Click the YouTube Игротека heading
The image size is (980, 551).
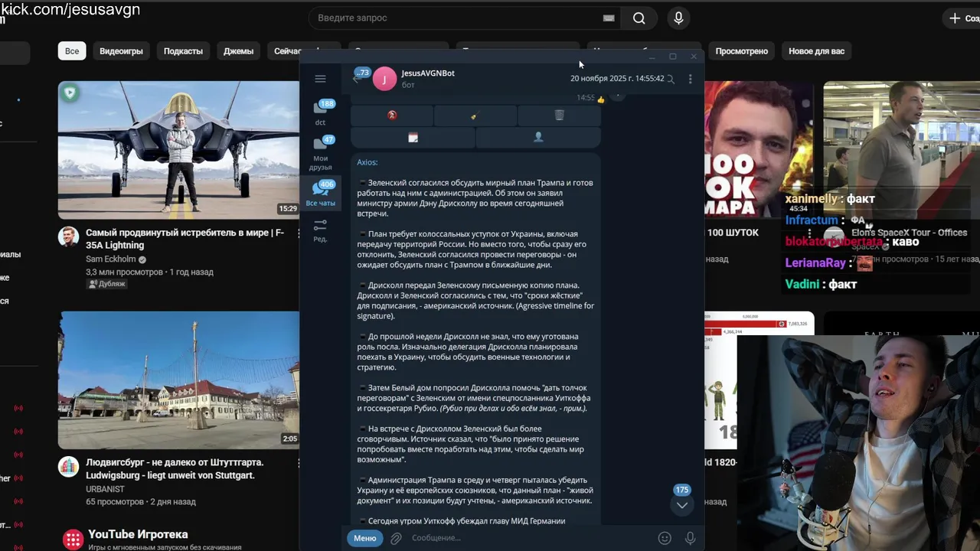click(x=138, y=534)
